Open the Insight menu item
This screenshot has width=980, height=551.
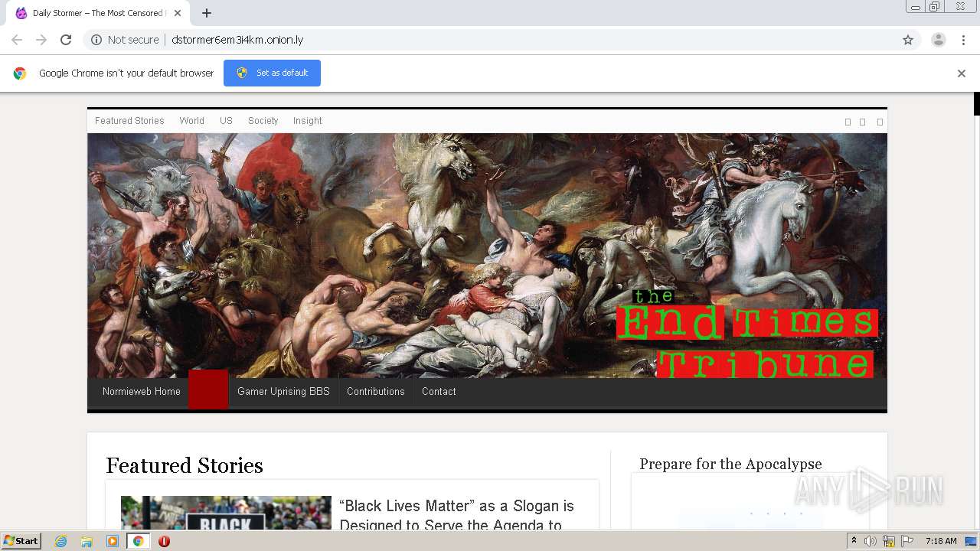coord(307,121)
